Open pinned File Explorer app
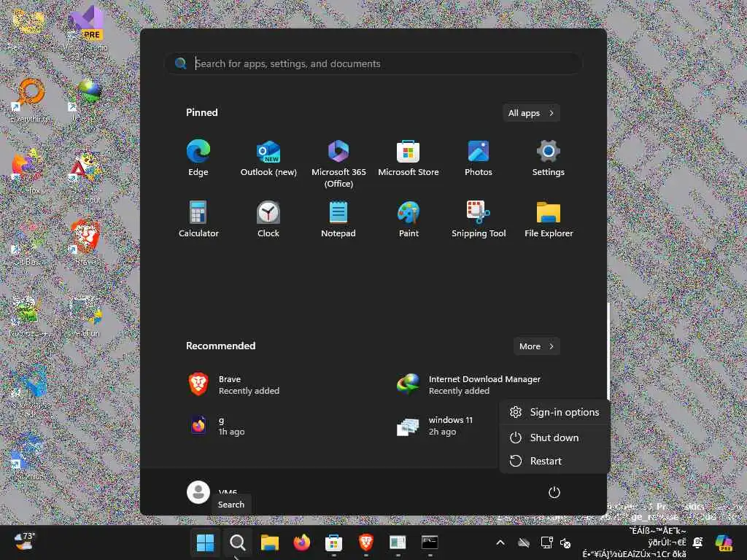 pyautogui.click(x=549, y=219)
